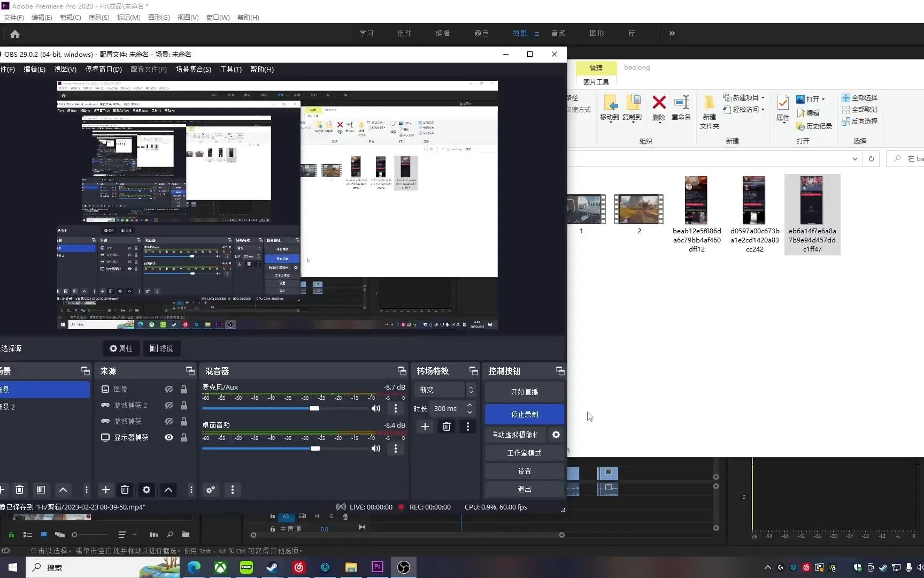The image size is (924, 578).
Task: Pop out the 混音器 dock panel
Action: click(x=402, y=371)
